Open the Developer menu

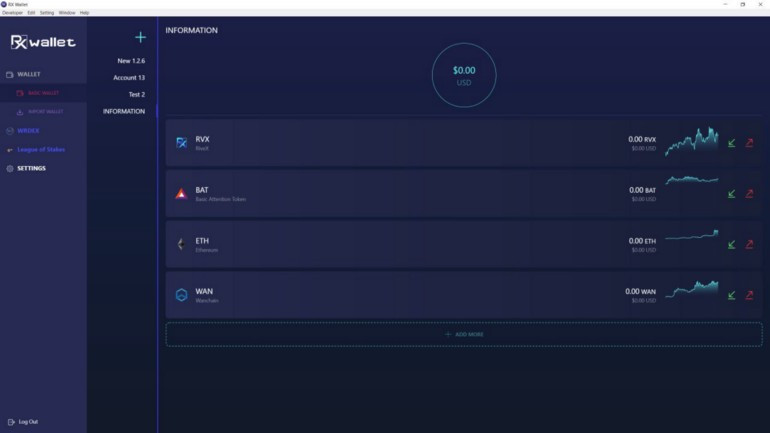coord(12,13)
